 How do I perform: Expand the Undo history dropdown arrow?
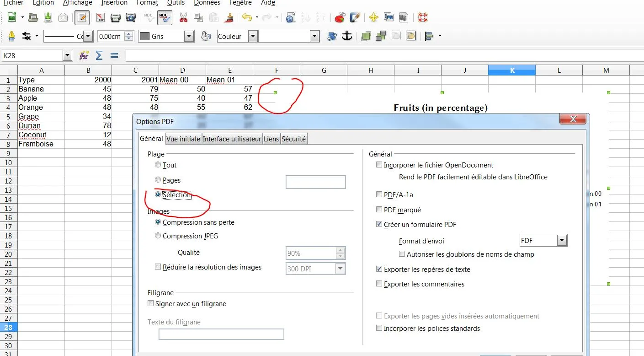click(257, 18)
